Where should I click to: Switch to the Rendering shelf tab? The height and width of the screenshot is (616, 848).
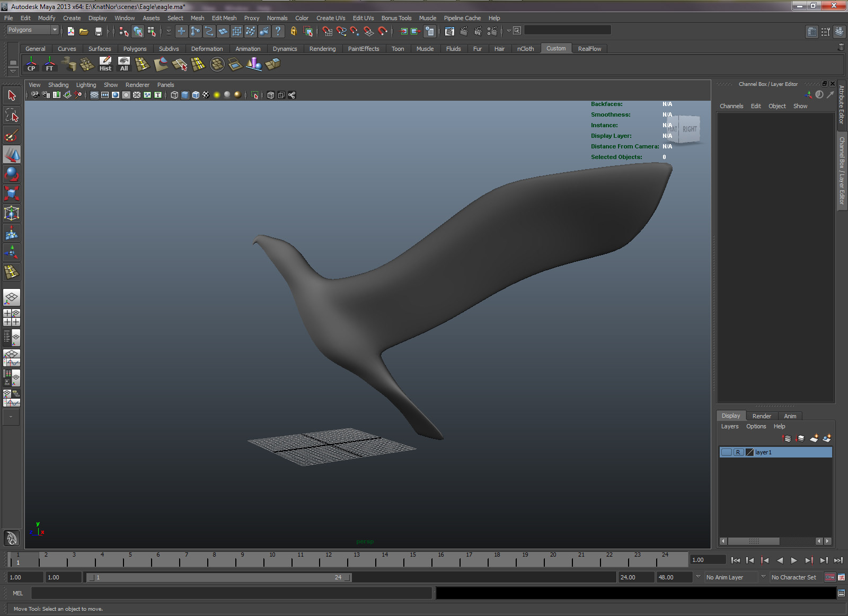click(x=322, y=49)
